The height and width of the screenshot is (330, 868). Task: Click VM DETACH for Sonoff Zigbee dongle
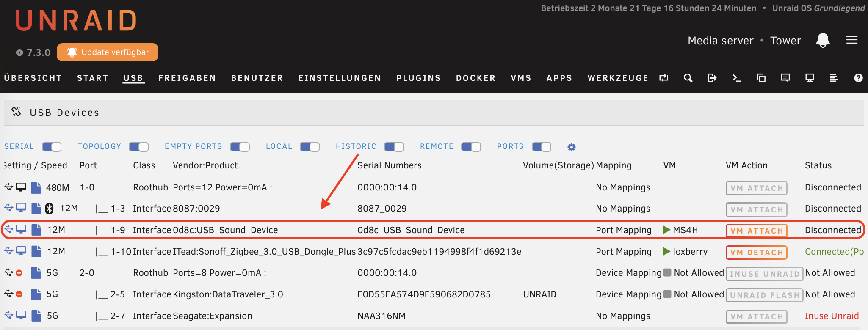757,252
